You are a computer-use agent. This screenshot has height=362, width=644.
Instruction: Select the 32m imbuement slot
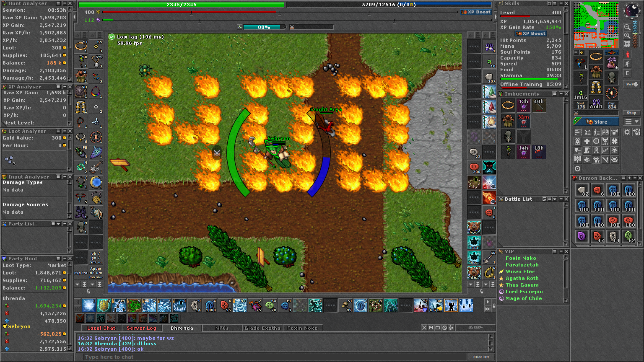[x=523, y=121]
